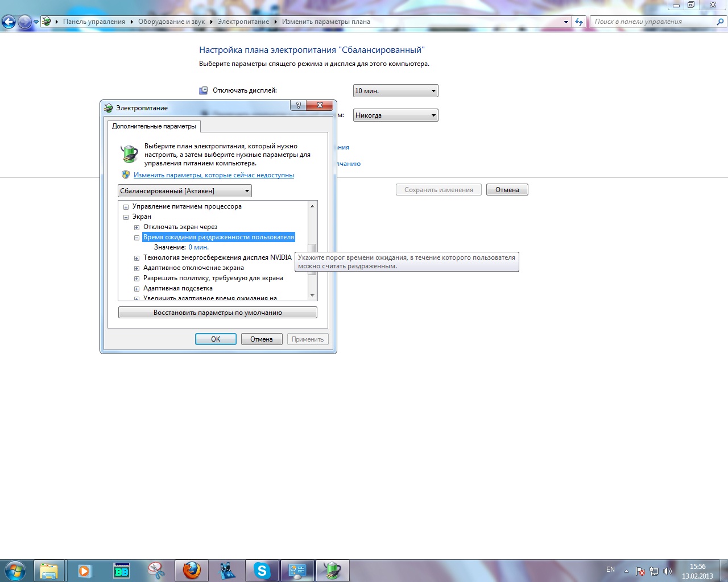
Task: Click the dialog's question mark help button
Action: pyautogui.click(x=298, y=106)
